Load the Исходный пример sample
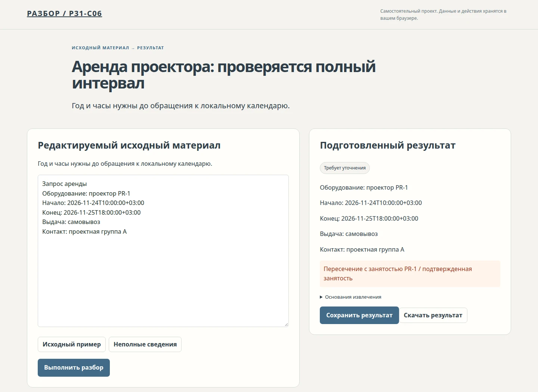Image resolution: width=538 pixels, height=392 pixels. [x=72, y=344]
